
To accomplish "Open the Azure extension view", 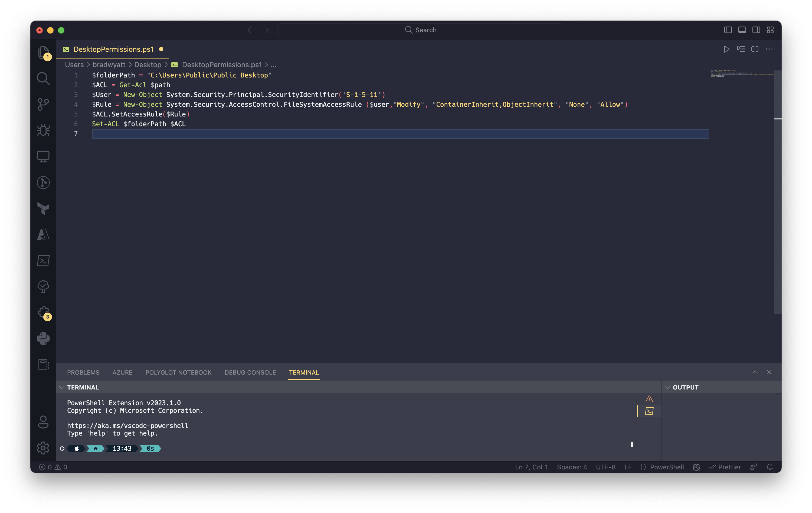I will tap(43, 235).
